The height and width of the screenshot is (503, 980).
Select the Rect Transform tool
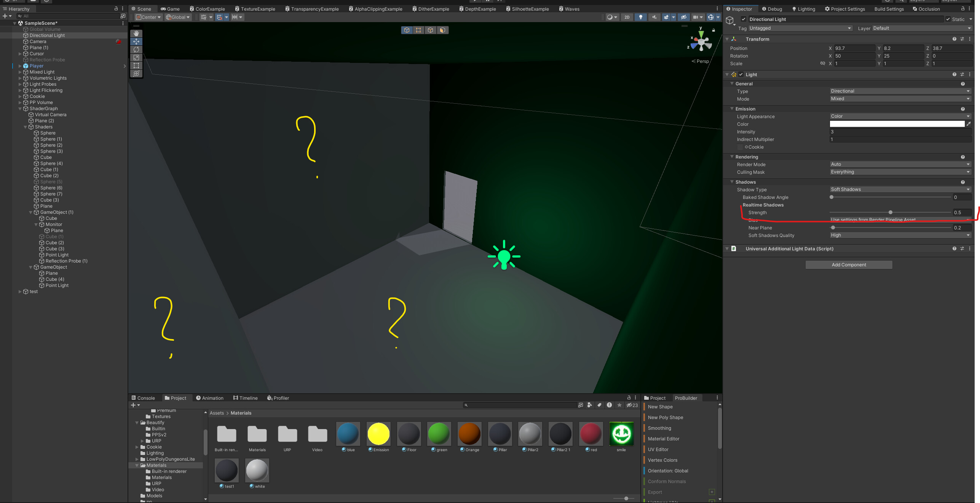(x=136, y=66)
